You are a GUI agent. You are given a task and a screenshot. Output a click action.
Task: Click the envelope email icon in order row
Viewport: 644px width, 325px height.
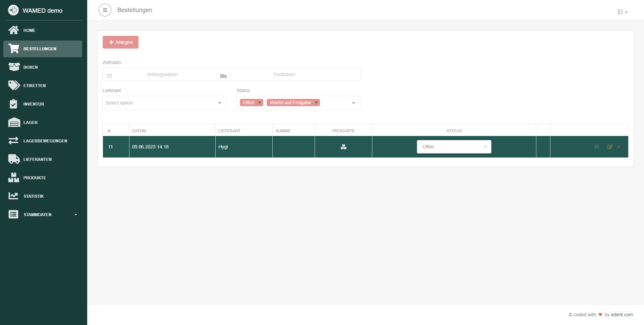[597, 147]
